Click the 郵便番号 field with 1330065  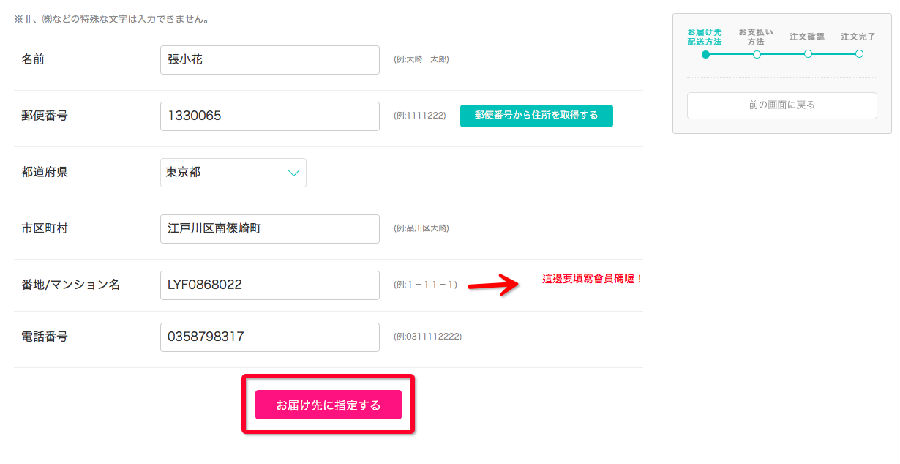[x=270, y=116]
